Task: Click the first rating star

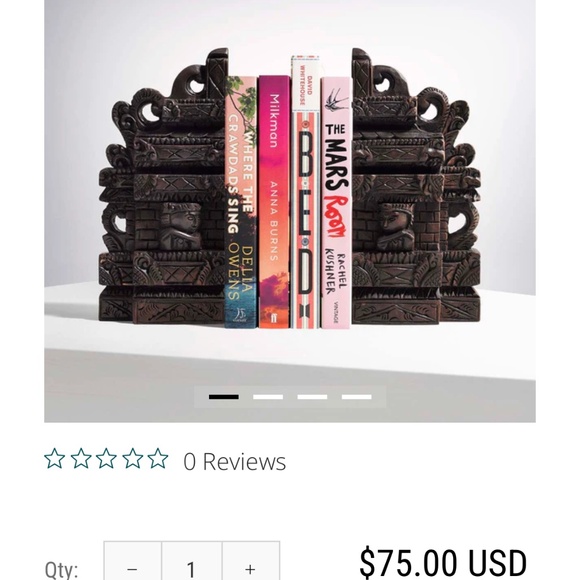Action: (x=55, y=459)
